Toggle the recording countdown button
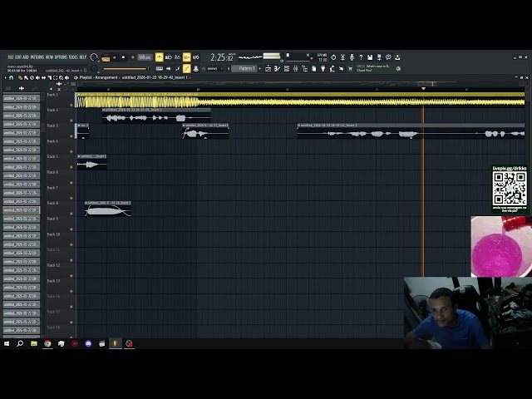 tap(177, 57)
